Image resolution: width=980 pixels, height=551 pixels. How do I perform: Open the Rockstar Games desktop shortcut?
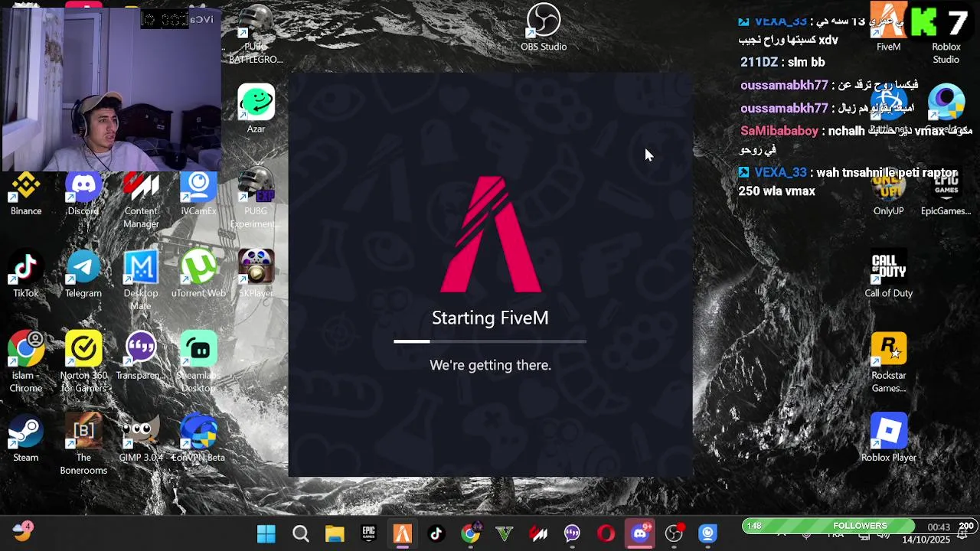(888, 363)
